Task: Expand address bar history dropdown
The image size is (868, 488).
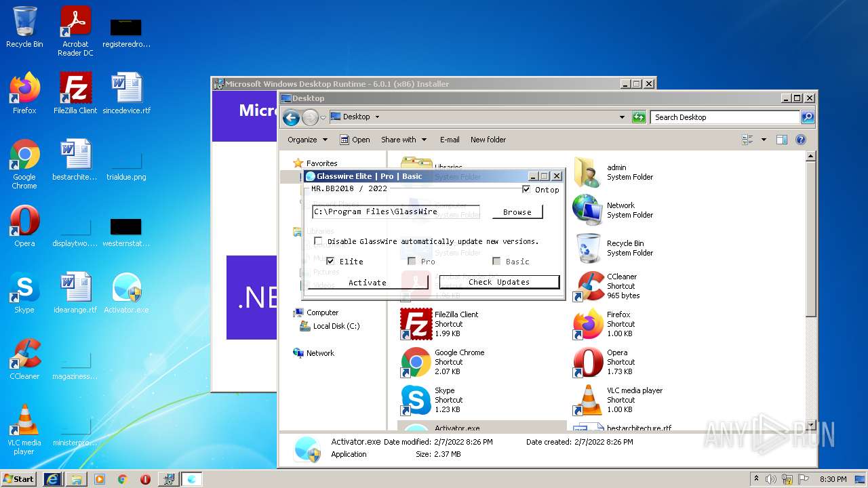Action: 622,117
